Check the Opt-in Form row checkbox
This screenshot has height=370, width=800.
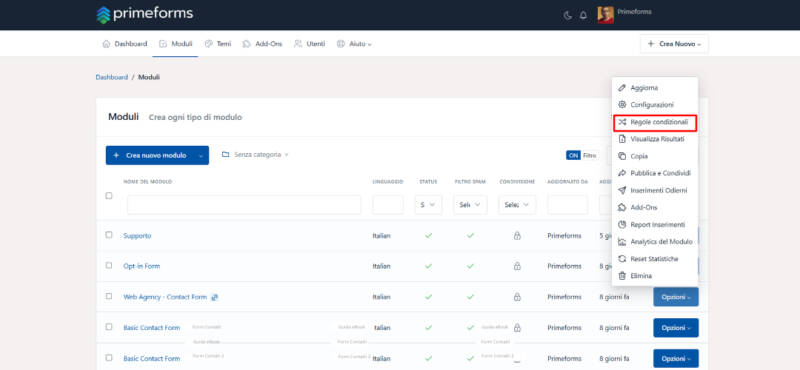(109, 265)
